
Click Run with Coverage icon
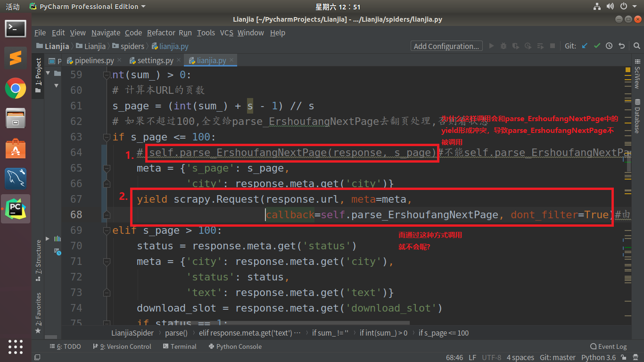[516, 46]
